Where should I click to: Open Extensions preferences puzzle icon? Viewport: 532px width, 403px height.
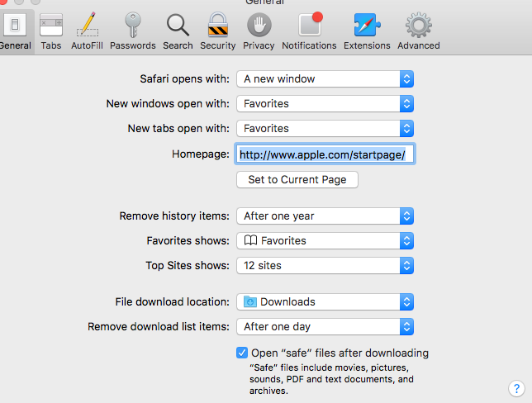pyautogui.click(x=367, y=32)
